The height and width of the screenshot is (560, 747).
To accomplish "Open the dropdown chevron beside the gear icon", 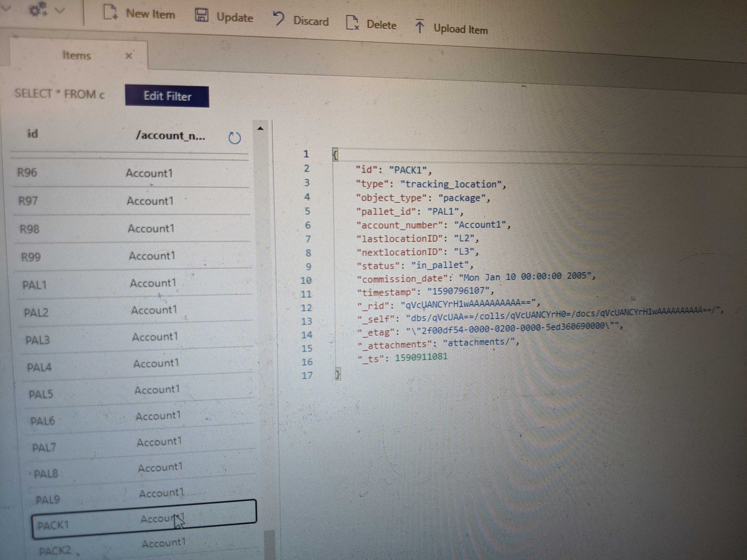I will tap(60, 11).
